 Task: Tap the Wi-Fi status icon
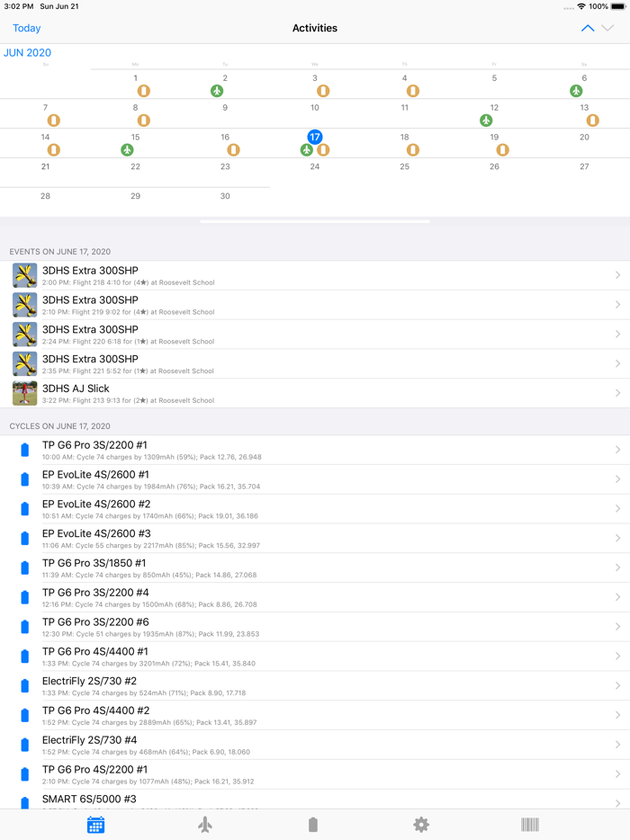[581, 6]
